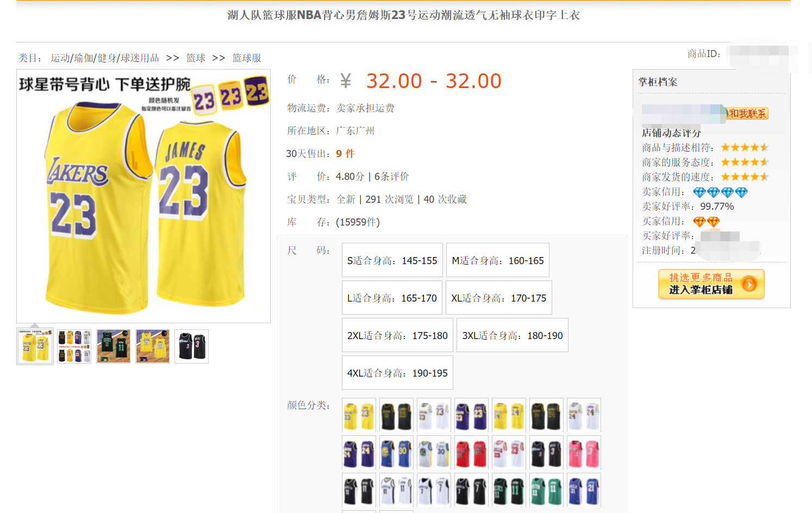
Task: Choose yellow Lakers 23 color option
Action: (359, 415)
